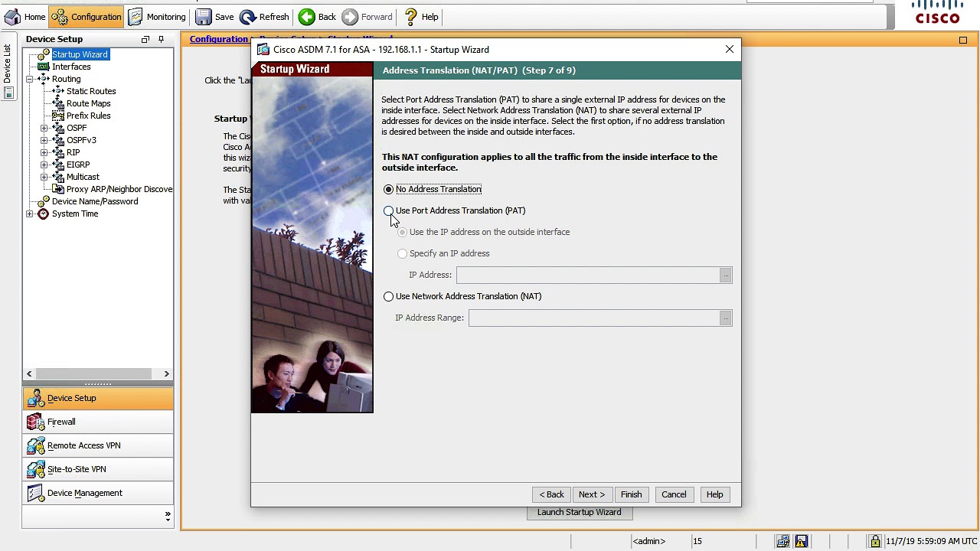Switch to the Site-to-Site VPN pane
This screenshot has height=551, width=980.
click(98, 469)
